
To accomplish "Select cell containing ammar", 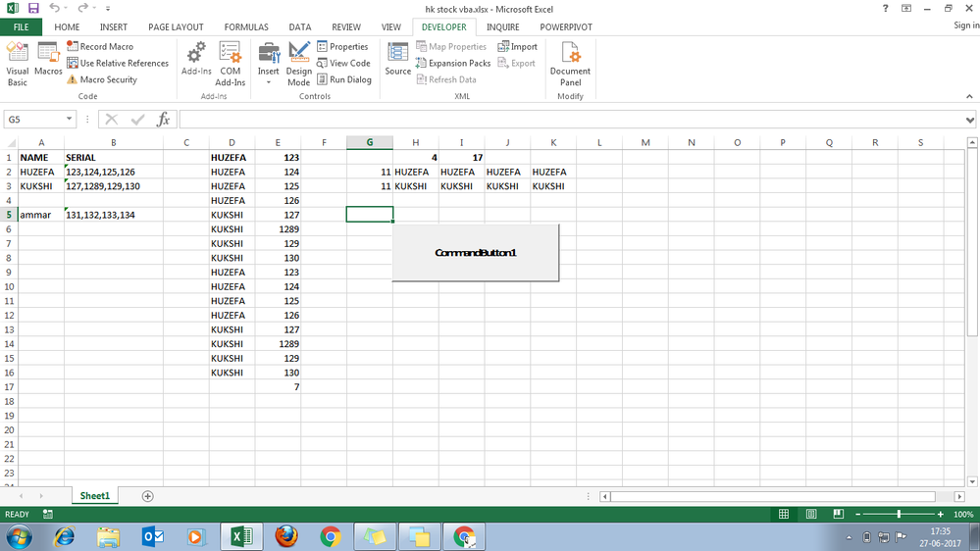I will pyautogui.click(x=41, y=215).
